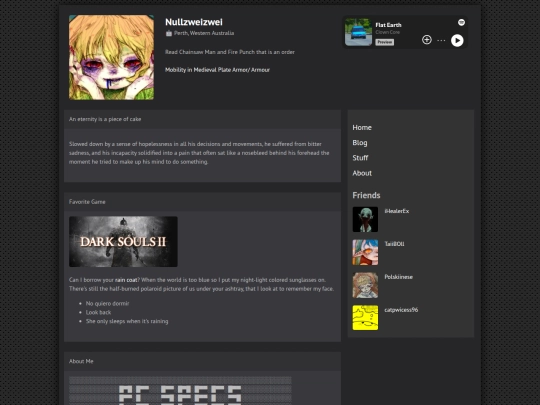Open catpwicess96 yellow avatar
This screenshot has height=405, width=540.
click(x=365, y=318)
